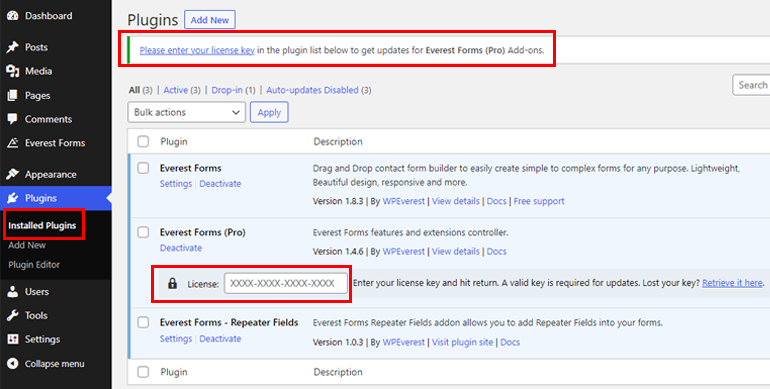The image size is (770, 389).
Task: Open Comments menu item
Action: 48,119
